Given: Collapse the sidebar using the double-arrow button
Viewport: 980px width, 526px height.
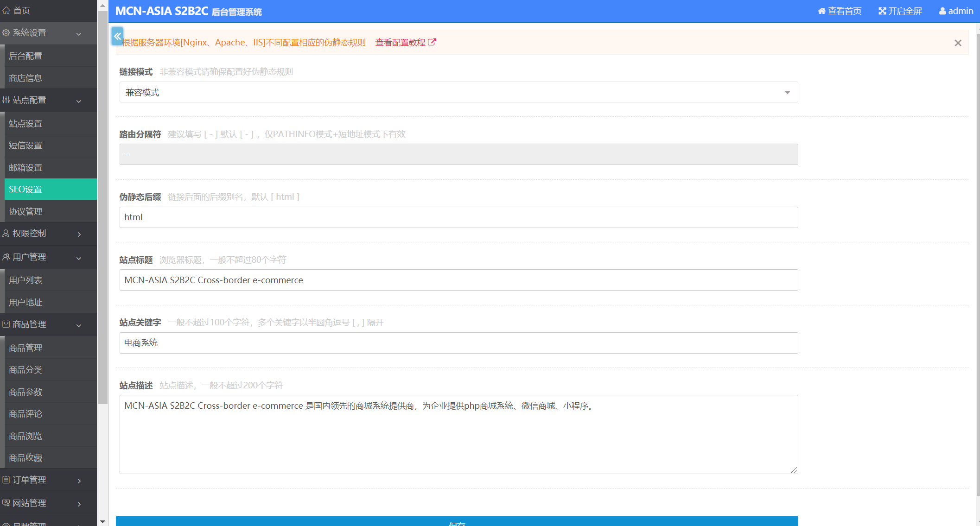Looking at the screenshot, I should 117,36.
